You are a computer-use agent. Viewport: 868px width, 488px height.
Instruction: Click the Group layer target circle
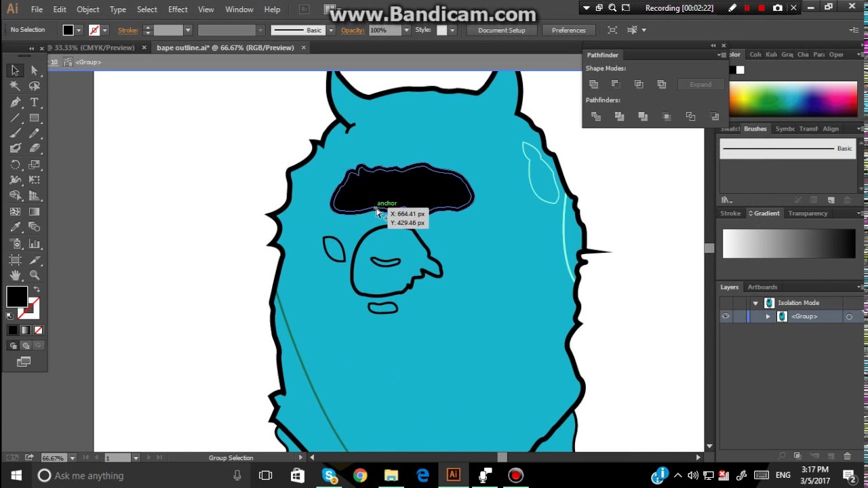coord(849,317)
